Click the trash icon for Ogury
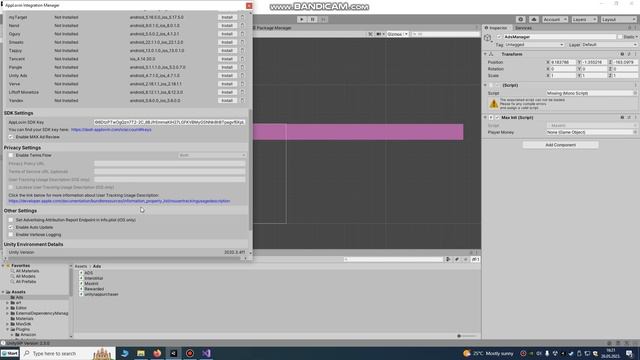This screenshot has width=640, height=360. pos(242,34)
